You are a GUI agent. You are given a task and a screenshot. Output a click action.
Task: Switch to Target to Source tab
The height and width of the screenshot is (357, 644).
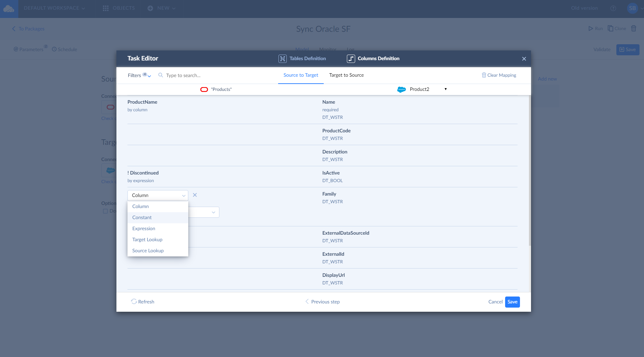(x=347, y=75)
